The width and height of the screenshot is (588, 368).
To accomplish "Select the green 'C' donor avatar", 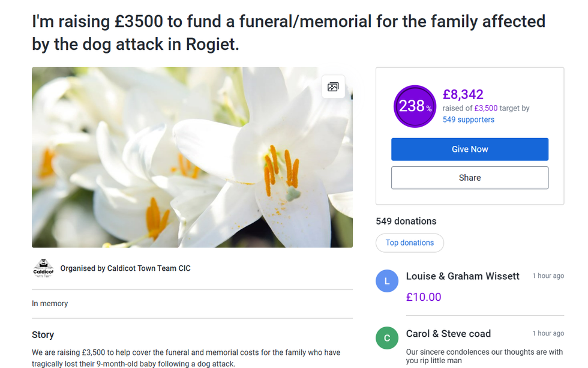I will (387, 338).
